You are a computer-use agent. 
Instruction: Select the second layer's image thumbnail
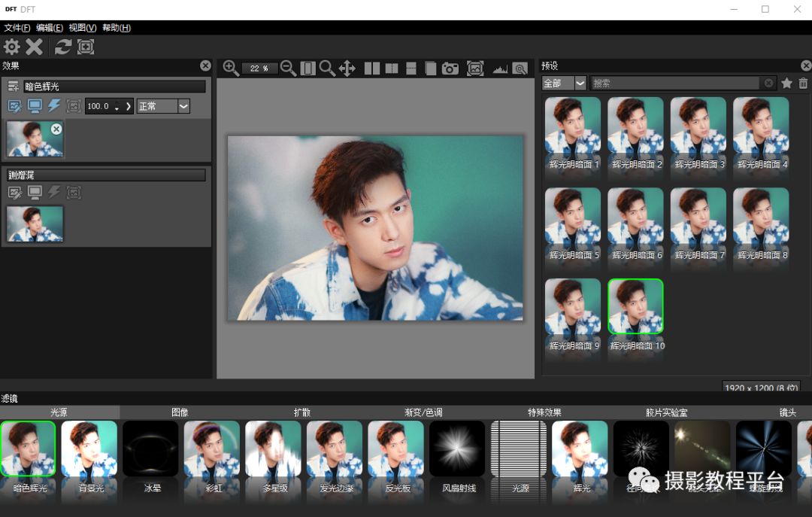click(x=35, y=224)
